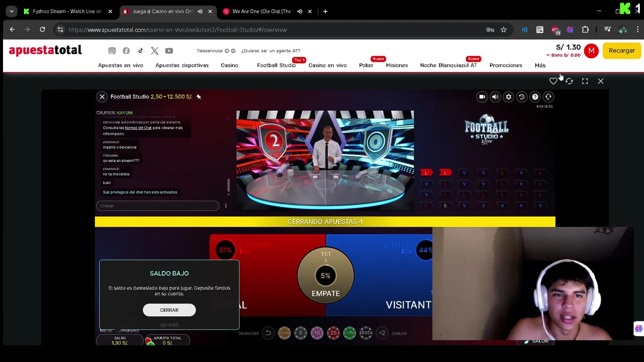Open the media control music icon

tap(607, 30)
